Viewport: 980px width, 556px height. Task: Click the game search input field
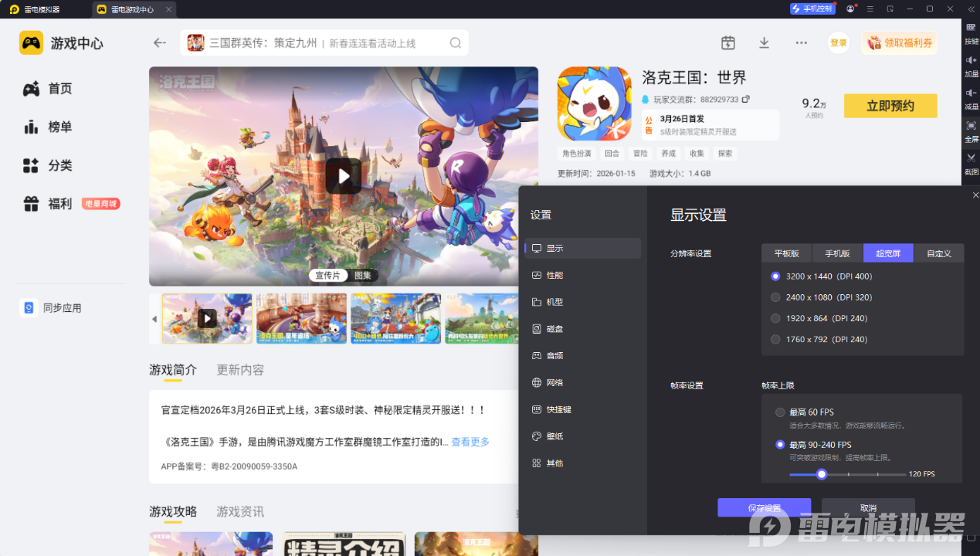click(324, 43)
